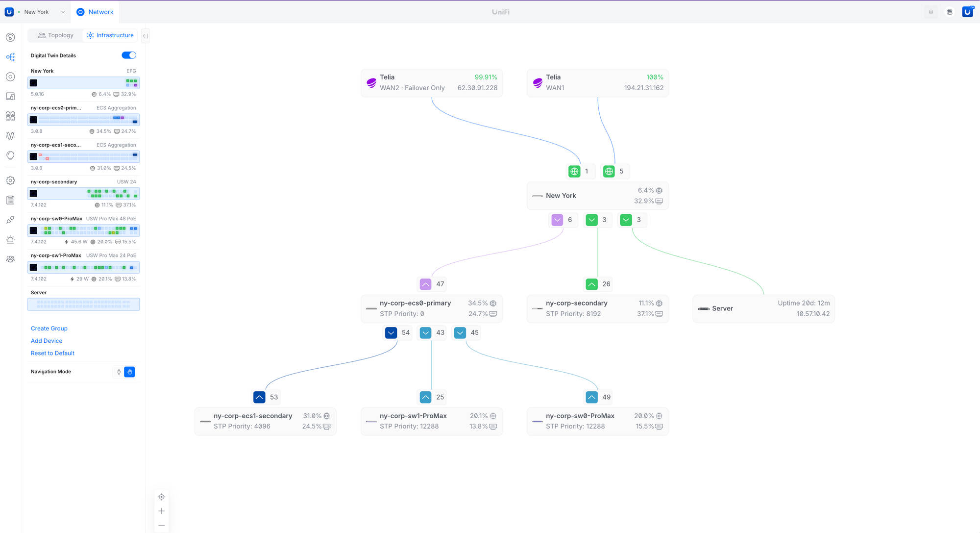
Task: Open the Admins team icon at sidebar bottom
Action: [x=10, y=259]
